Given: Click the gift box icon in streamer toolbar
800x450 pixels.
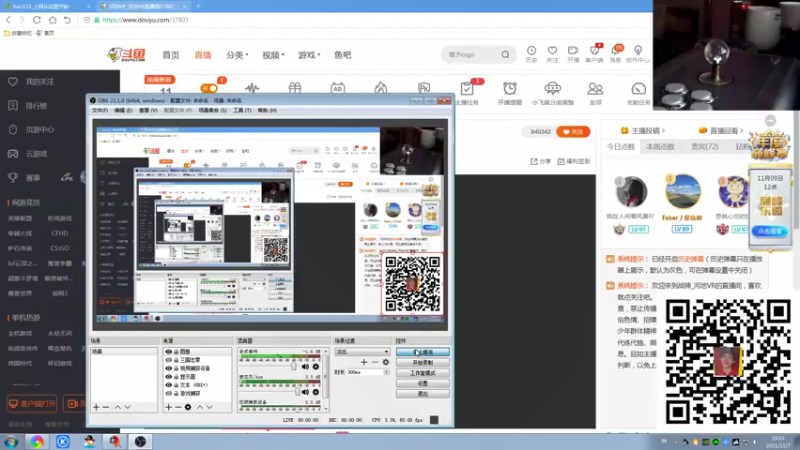Looking at the screenshot, I should point(295,88).
